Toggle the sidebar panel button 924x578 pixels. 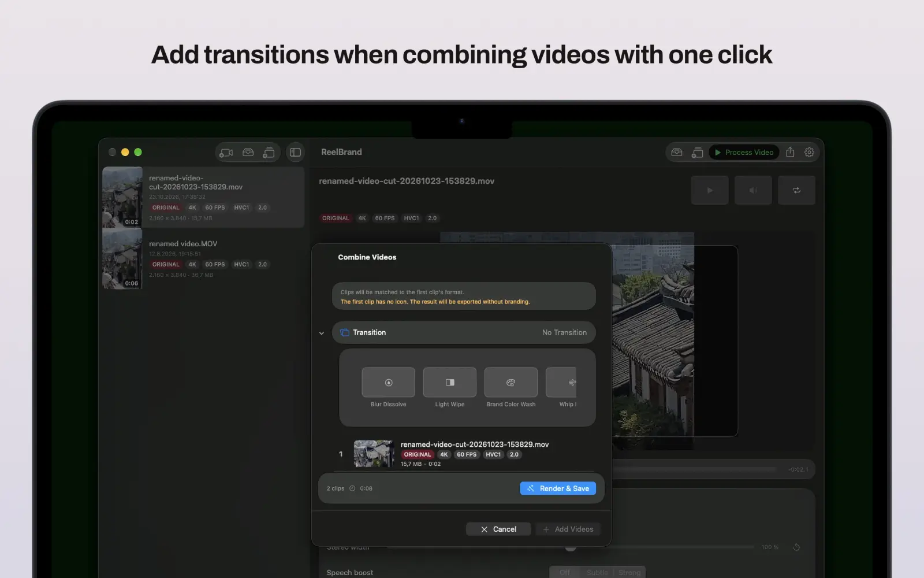[x=295, y=153]
